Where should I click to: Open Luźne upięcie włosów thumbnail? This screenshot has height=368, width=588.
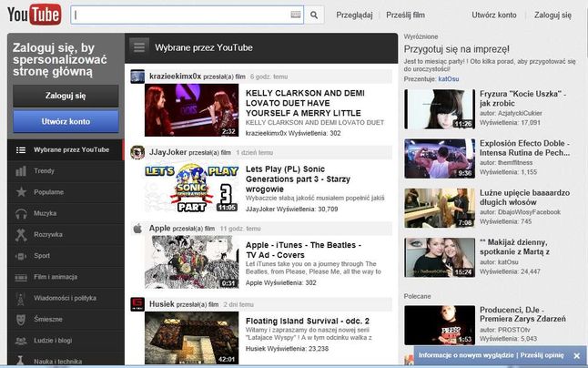(440, 209)
